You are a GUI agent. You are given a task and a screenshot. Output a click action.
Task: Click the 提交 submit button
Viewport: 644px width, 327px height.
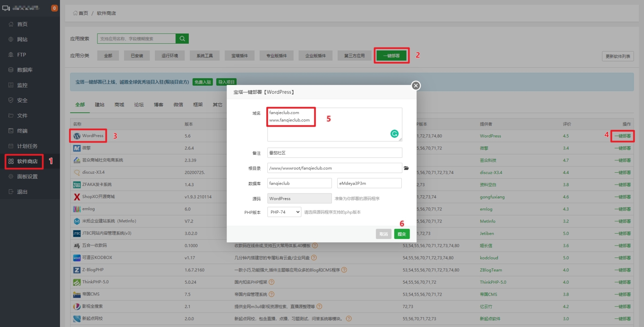point(402,234)
